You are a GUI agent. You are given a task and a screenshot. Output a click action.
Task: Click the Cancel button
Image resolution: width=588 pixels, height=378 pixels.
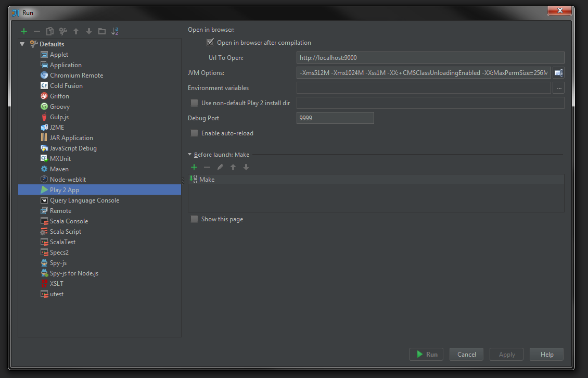[x=467, y=355]
